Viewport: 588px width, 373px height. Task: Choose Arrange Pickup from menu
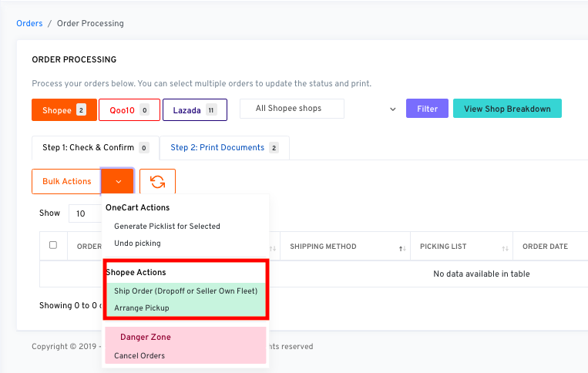[142, 308]
